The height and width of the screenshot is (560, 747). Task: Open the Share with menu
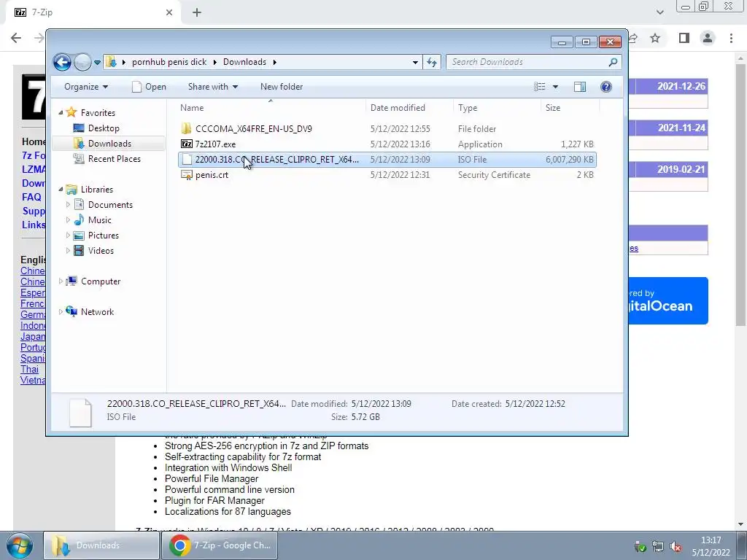[213, 87]
